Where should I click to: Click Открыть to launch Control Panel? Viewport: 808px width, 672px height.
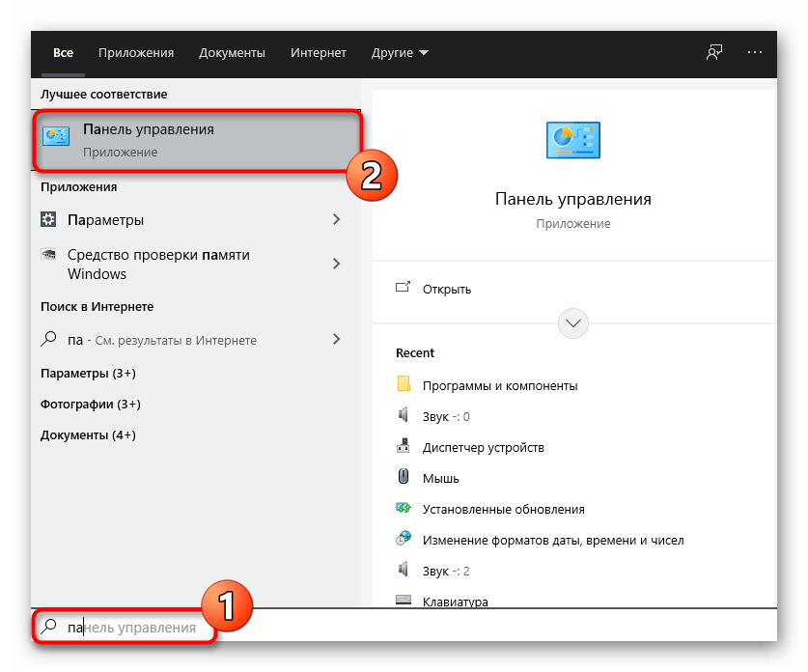point(446,289)
